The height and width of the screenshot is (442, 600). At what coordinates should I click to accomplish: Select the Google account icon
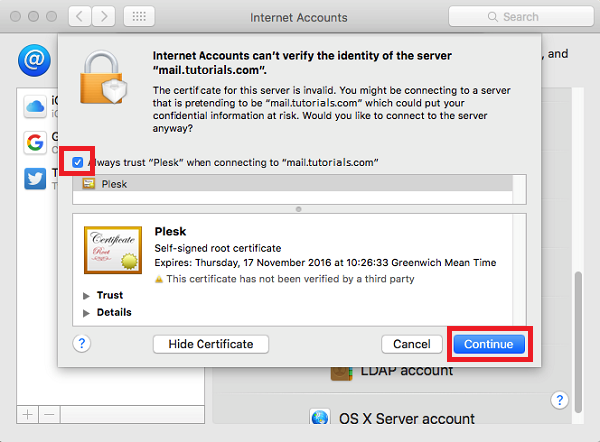point(35,143)
